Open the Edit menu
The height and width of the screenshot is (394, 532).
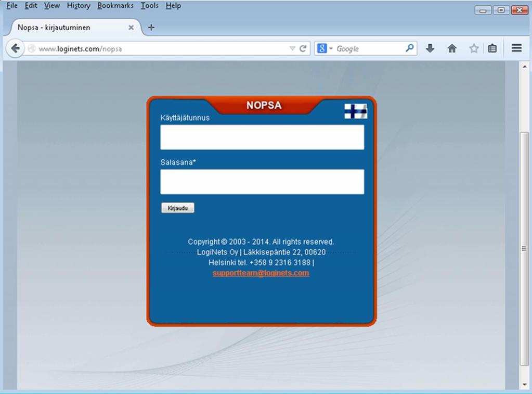[31, 6]
